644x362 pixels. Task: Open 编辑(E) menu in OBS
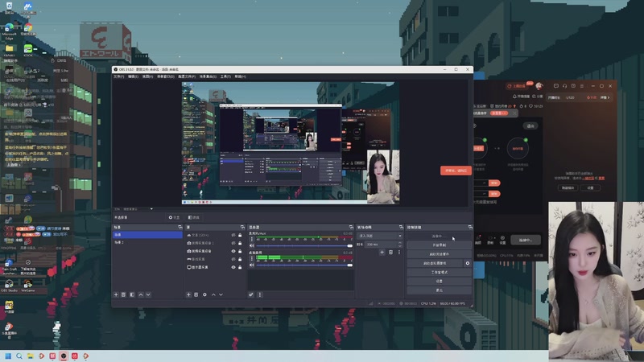(x=133, y=76)
